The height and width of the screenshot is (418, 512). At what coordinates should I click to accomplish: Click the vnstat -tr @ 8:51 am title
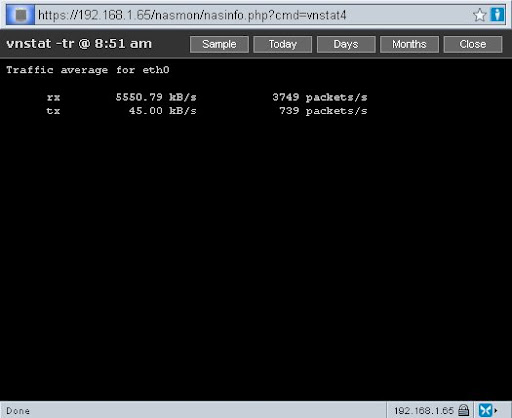(x=79, y=44)
